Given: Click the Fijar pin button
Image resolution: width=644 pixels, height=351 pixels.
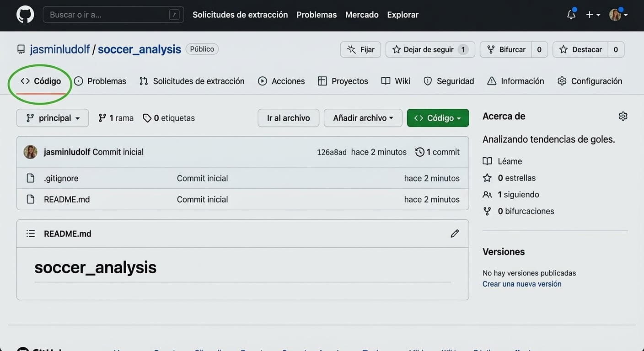Looking at the screenshot, I should 360,49.
